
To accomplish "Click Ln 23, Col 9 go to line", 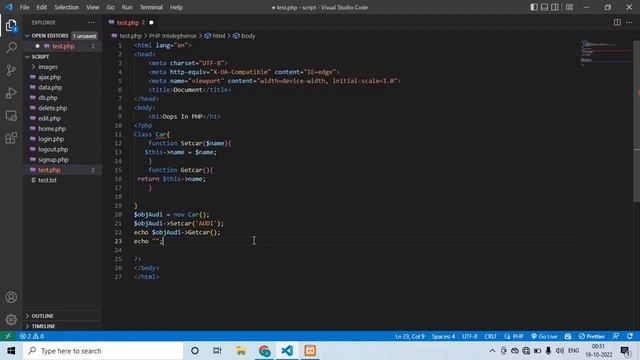I will 410,336.
